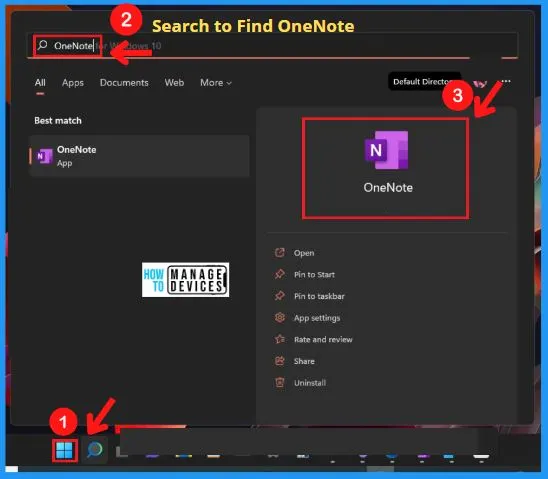
Task: Select Pin to taskbar
Action: 319,296
